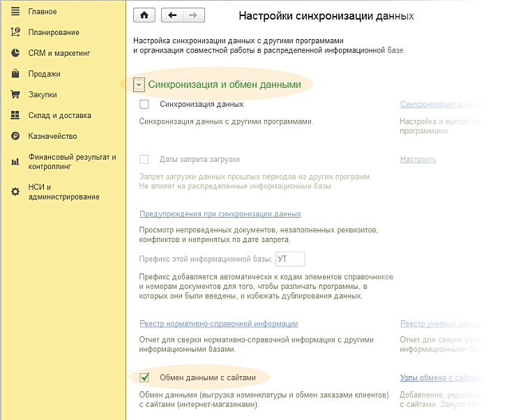
Task: Toggle the Даты запрета загрузки checkbox
Action: (145, 160)
